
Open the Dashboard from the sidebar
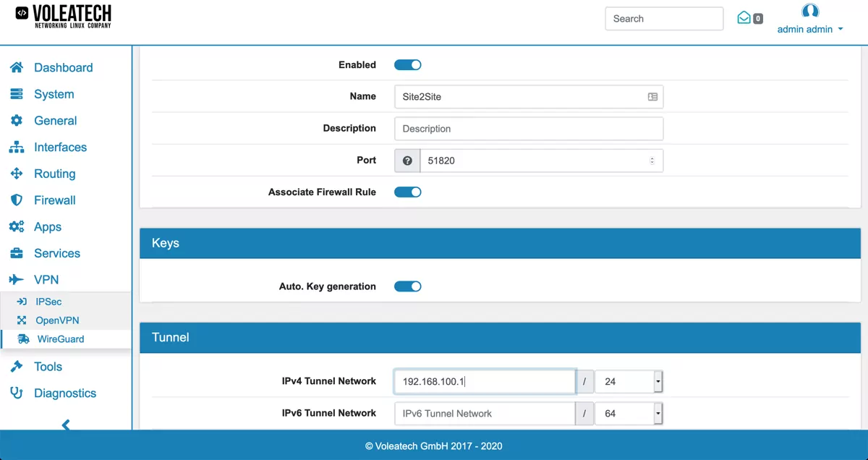coord(64,67)
